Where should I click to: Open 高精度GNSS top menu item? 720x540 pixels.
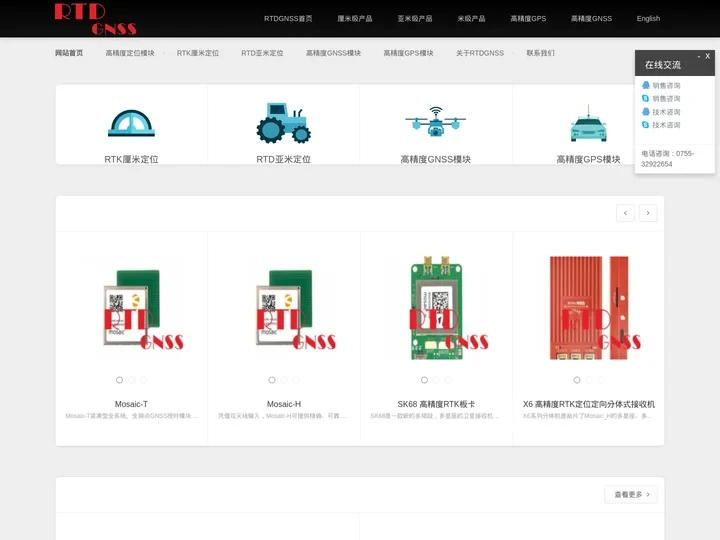pyautogui.click(x=591, y=19)
